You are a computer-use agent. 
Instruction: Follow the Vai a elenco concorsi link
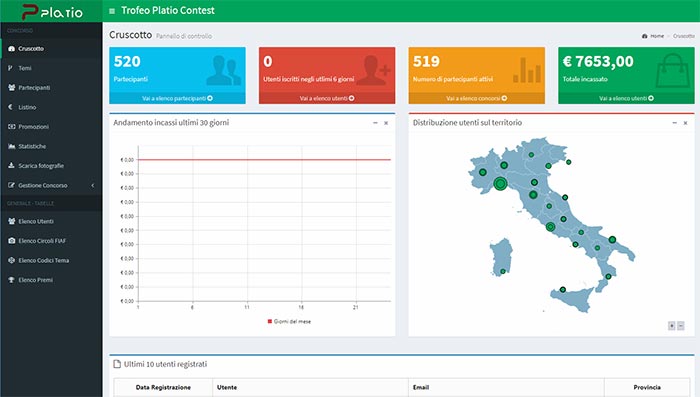[x=476, y=98]
